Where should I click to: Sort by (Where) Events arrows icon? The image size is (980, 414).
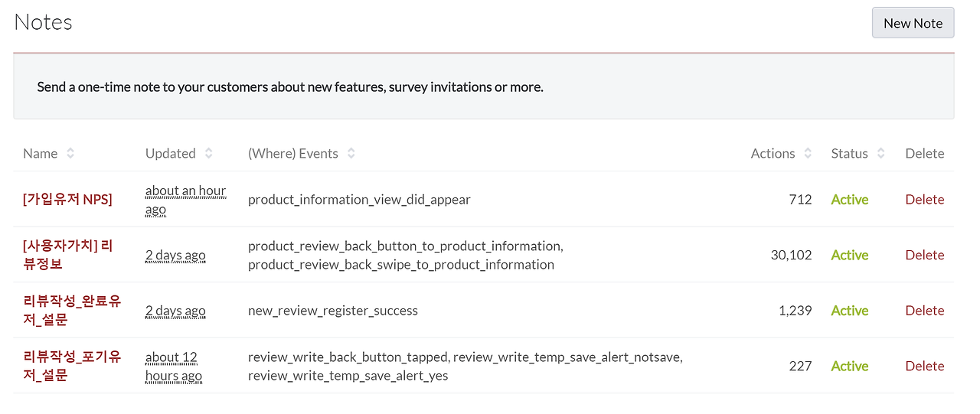[351, 153]
